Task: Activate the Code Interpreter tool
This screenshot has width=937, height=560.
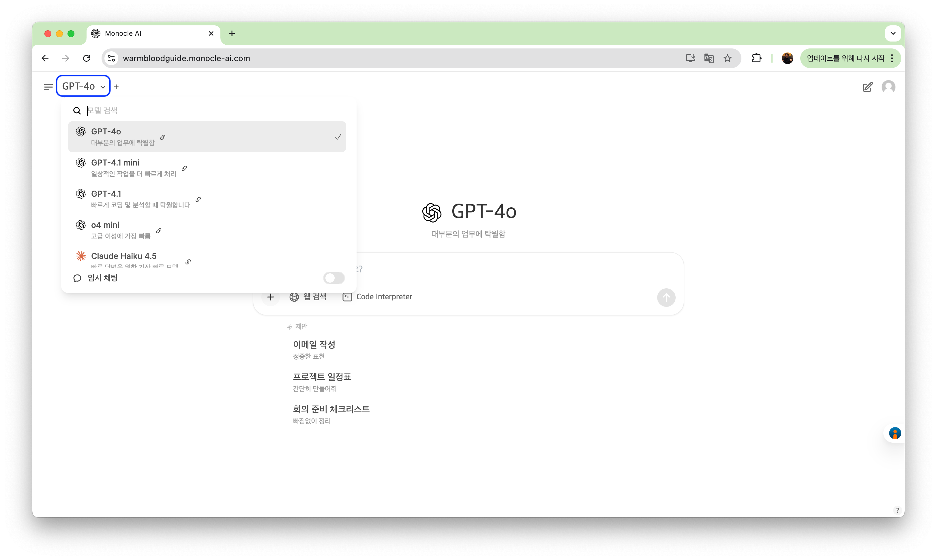Action: 378,297
